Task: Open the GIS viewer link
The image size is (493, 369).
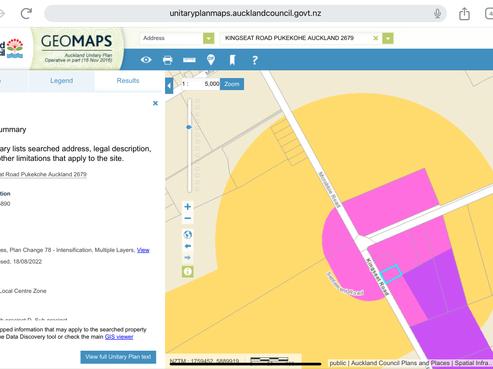Action: click(119, 337)
